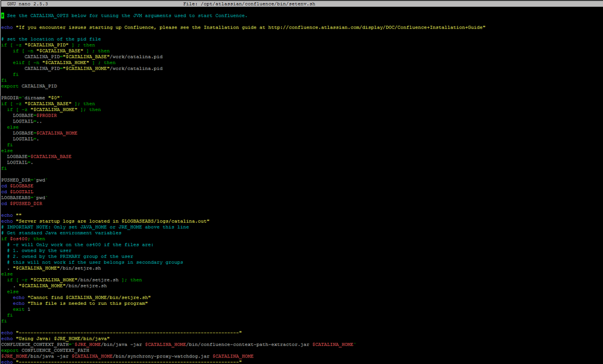
Task: Click the line if [ -z "$CATALINA_BASE" ]
Action: (48, 104)
